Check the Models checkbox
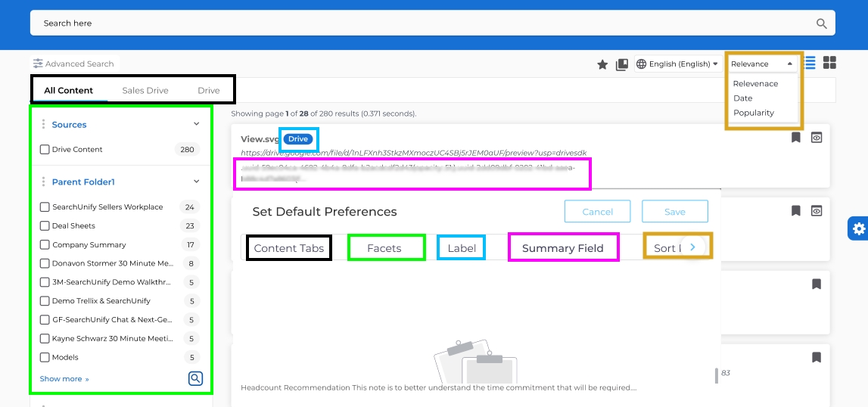This screenshot has width=868, height=407. [45, 358]
